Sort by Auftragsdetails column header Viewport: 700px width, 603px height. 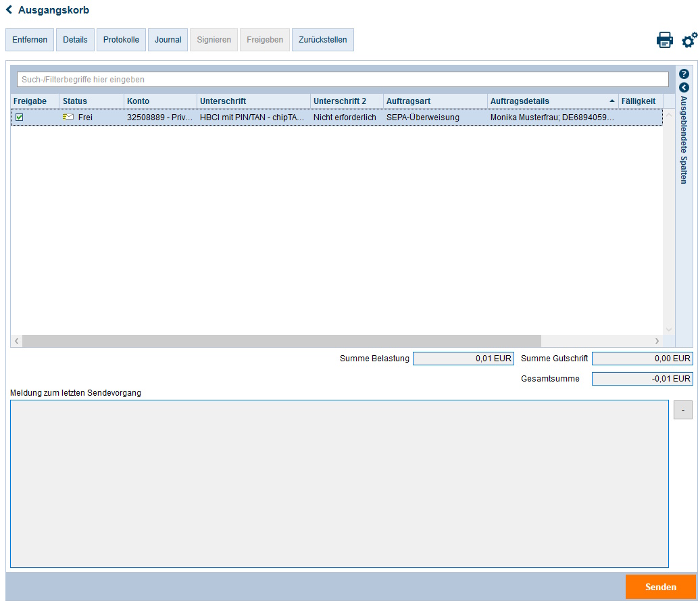pyautogui.click(x=553, y=101)
